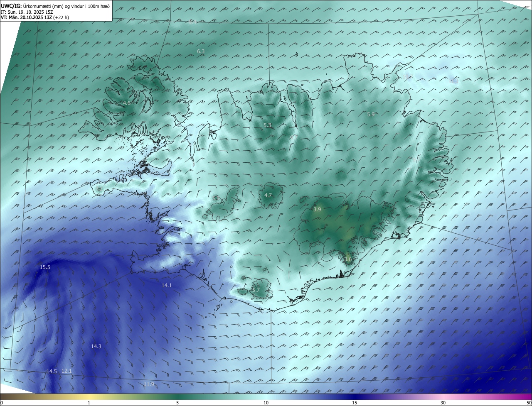Image resolution: width=532 pixels, height=406 pixels.
Task: Select the 14.1 value label south of Reykjanes
Action: [167, 286]
